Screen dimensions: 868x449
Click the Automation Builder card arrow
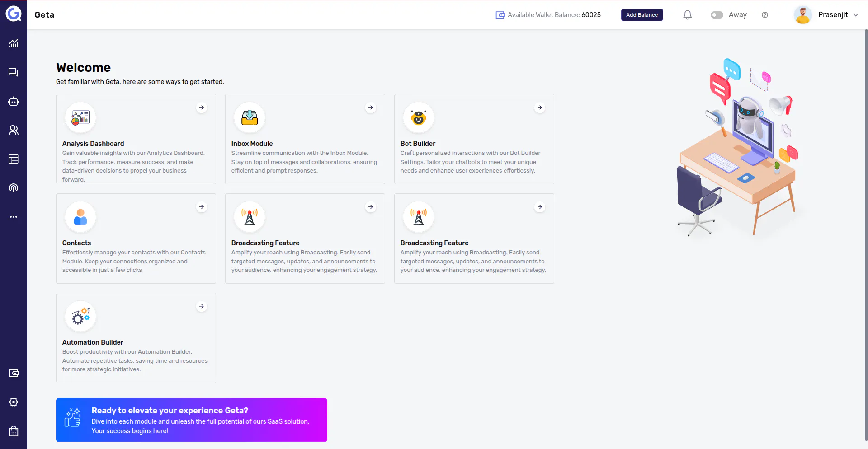(x=202, y=306)
